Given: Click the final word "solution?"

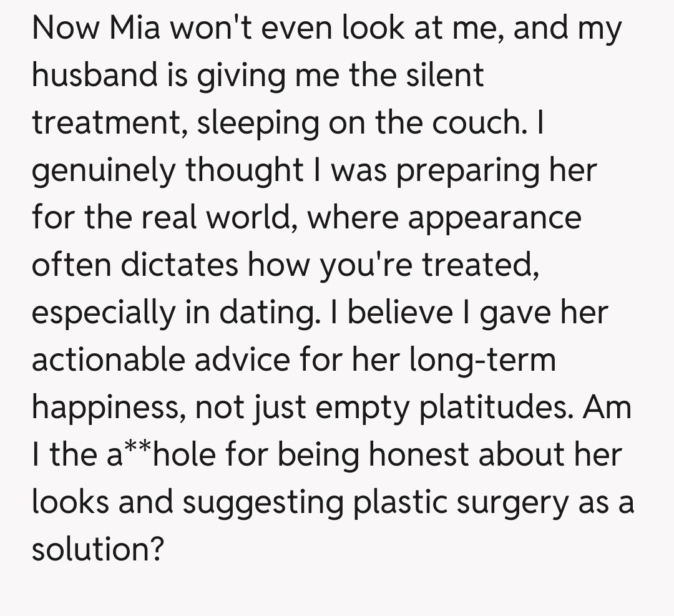Looking at the screenshot, I should click(x=98, y=550).
